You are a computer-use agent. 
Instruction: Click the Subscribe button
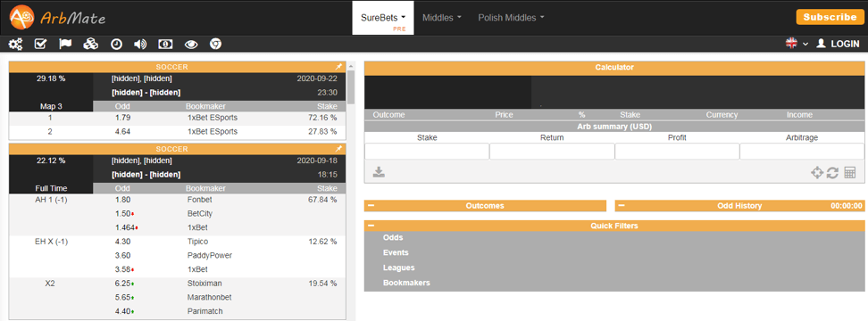830,17
